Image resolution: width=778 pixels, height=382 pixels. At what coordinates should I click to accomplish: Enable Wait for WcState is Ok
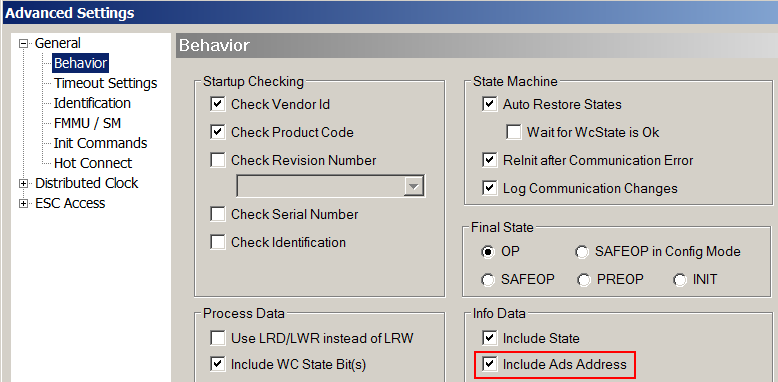(x=513, y=132)
